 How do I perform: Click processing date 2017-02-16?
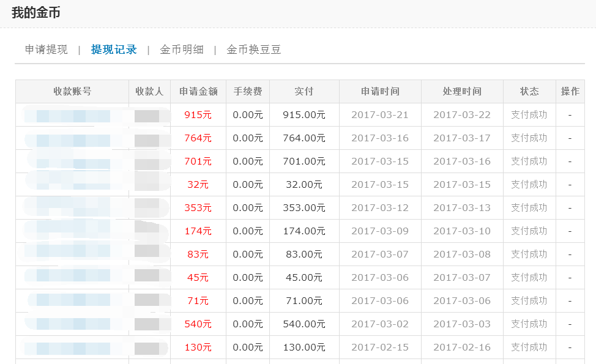462,347
